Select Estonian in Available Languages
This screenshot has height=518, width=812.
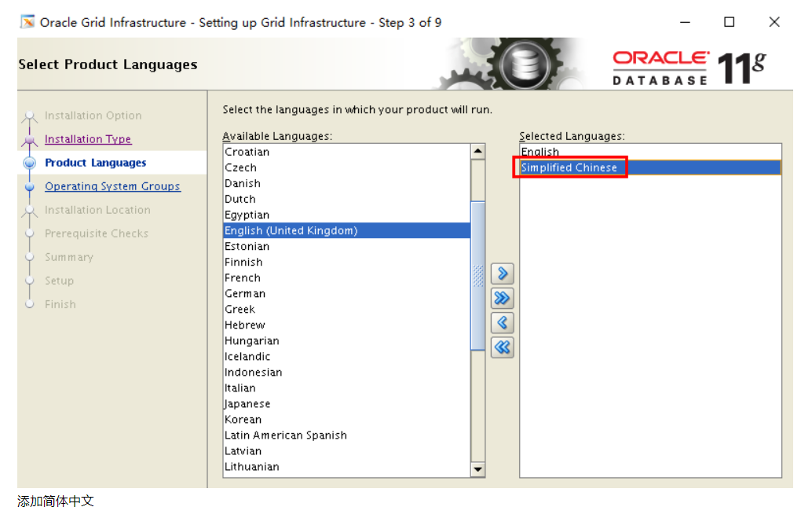point(346,246)
